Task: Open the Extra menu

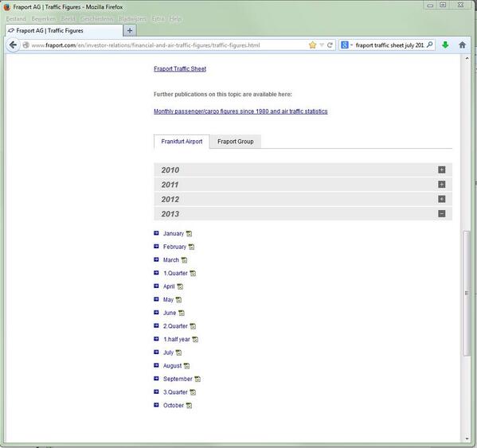Action: click(x=158, y=19)
